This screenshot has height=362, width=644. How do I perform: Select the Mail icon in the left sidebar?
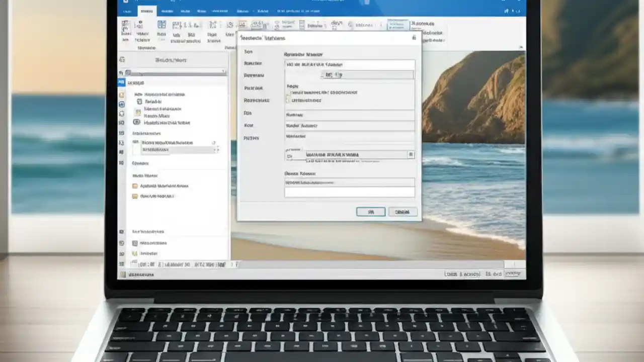point(121,83)
